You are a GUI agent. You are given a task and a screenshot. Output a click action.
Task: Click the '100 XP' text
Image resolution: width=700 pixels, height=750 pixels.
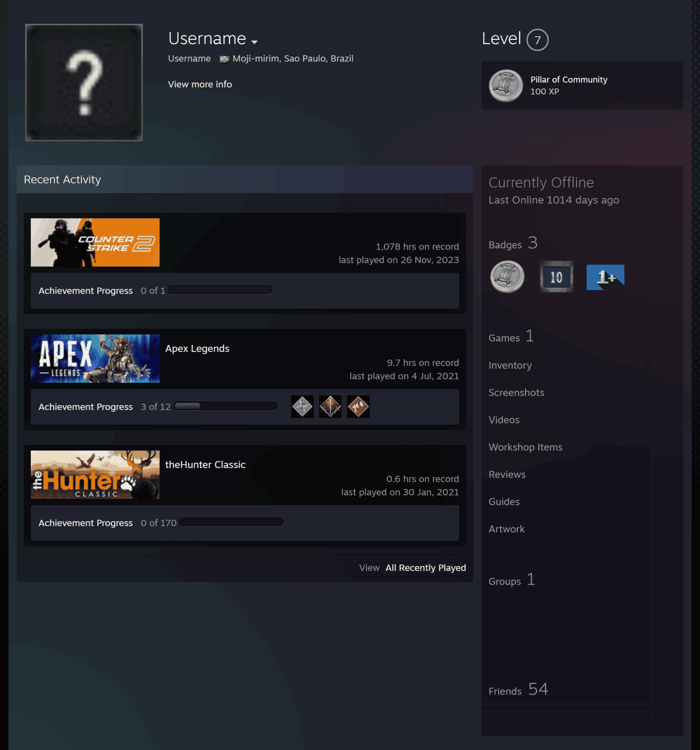click(544, 91)
